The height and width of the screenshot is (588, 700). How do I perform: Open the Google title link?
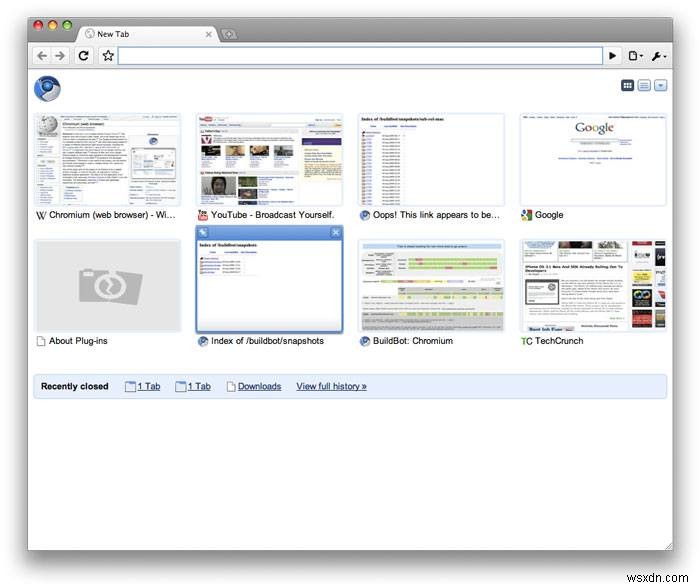(x=549, y=215)
